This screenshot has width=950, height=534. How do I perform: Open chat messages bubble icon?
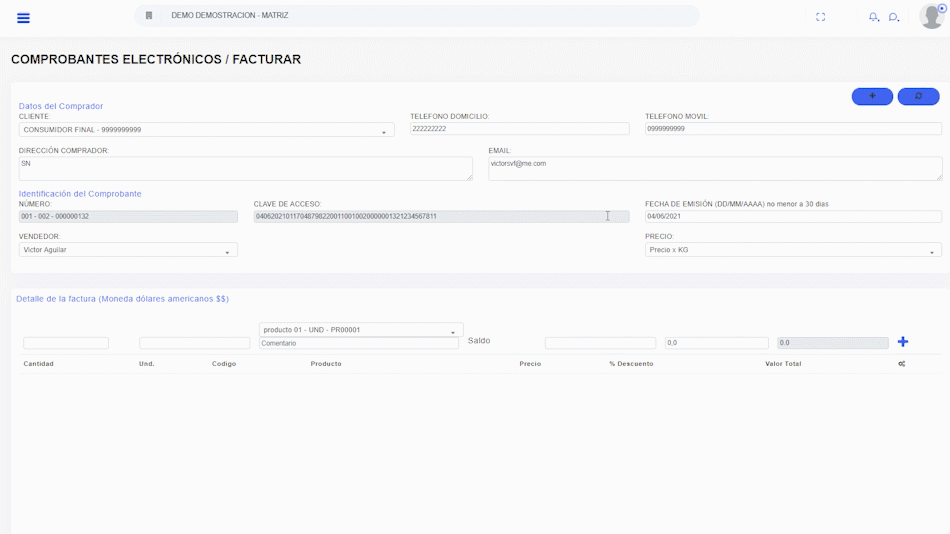pos(894,17)
